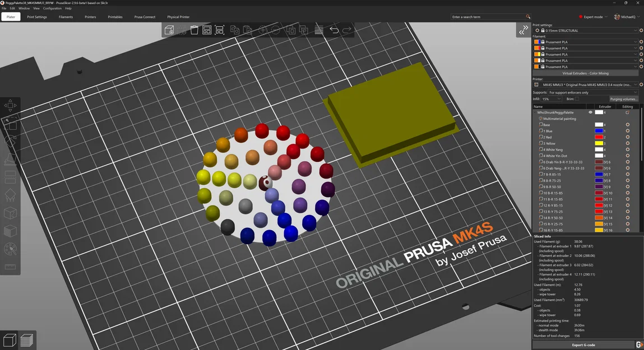
Task: Select the Measure ruler tool
Action: pyautogui.click(x=10, y=267)
